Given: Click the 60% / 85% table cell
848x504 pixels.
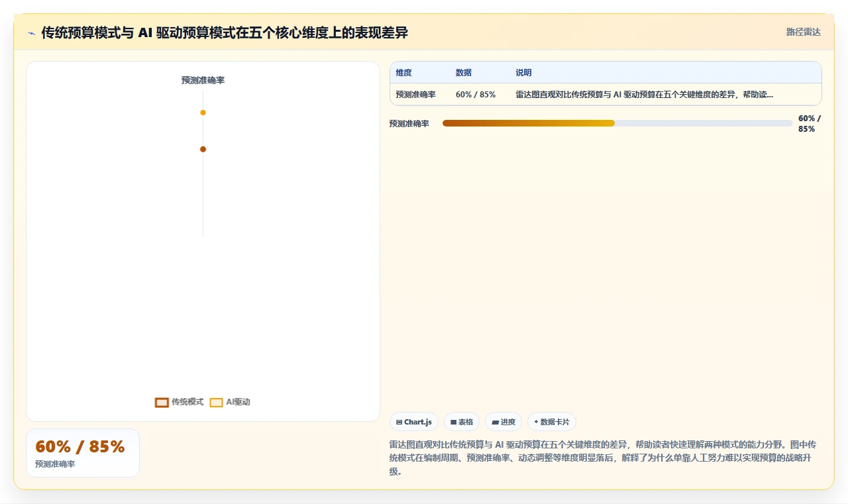Looking at the screenshot, I should pyautogui.click(x=476, y=95).
